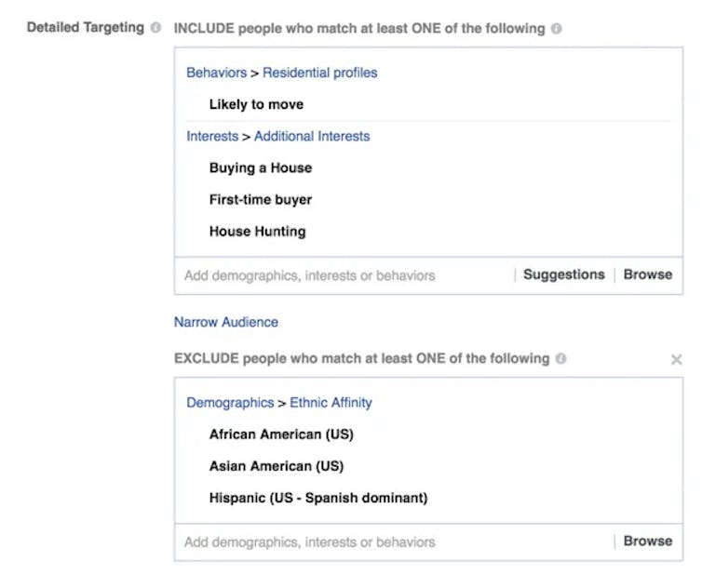Click info icon next to Detailed Targeting

click(x=156, y=28)
